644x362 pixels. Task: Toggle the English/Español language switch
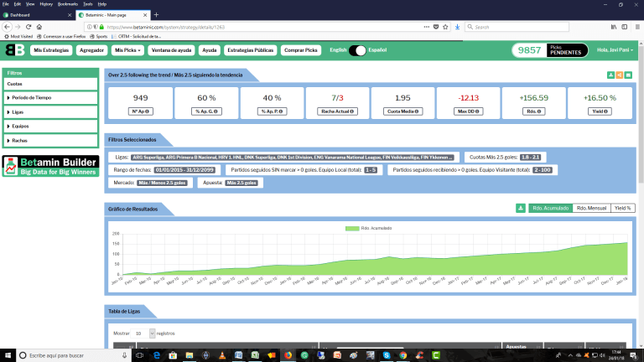click(x=358, y=50)
